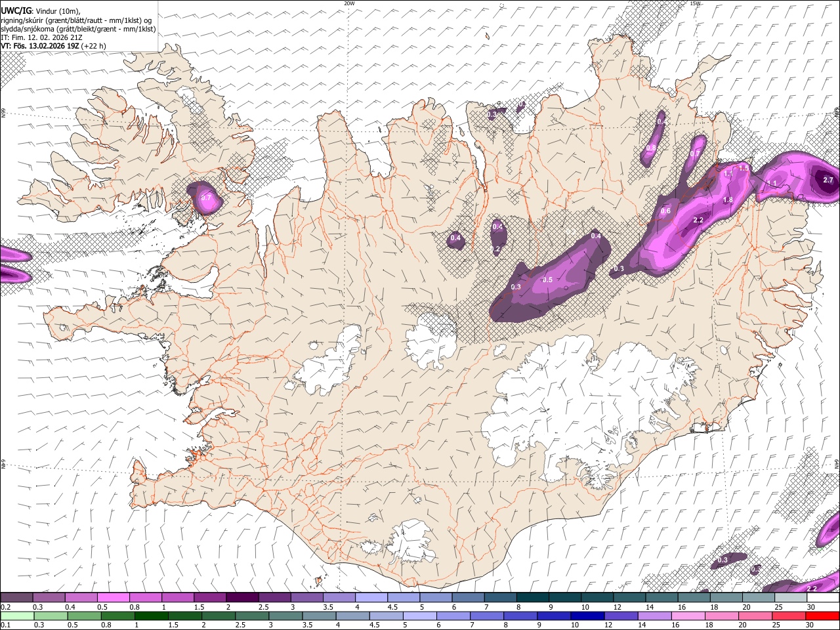The image size is (840, 630).
Task: Click the '25' label in the bottom legend row
Action: tap(777, 625)
